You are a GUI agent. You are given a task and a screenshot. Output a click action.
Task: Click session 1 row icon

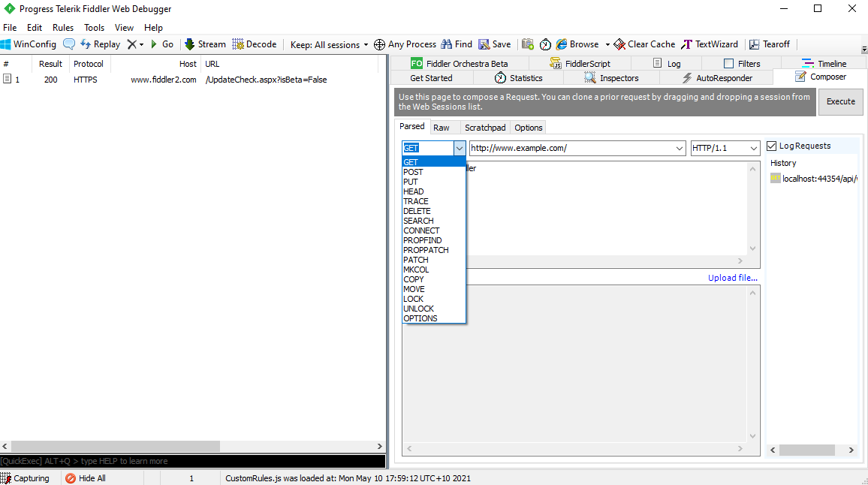(x=7, y=79)
